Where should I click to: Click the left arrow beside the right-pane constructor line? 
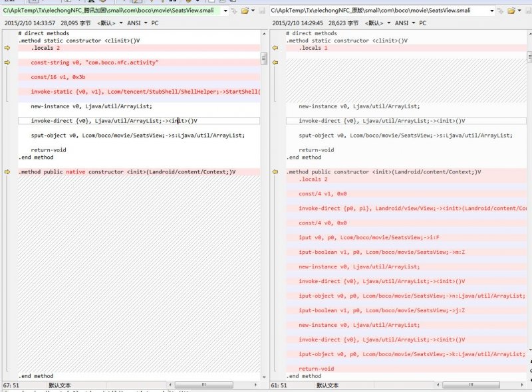(x=275, y=172)
